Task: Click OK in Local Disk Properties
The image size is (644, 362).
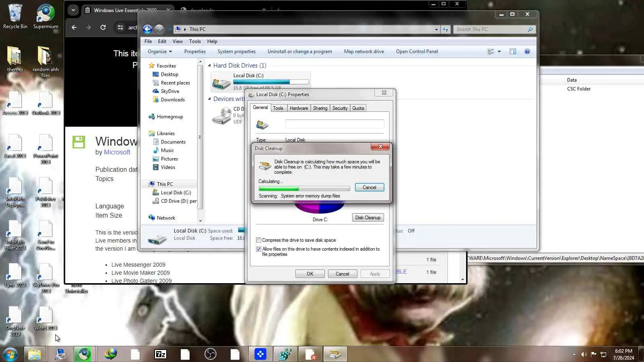Action: click(310, 274)
